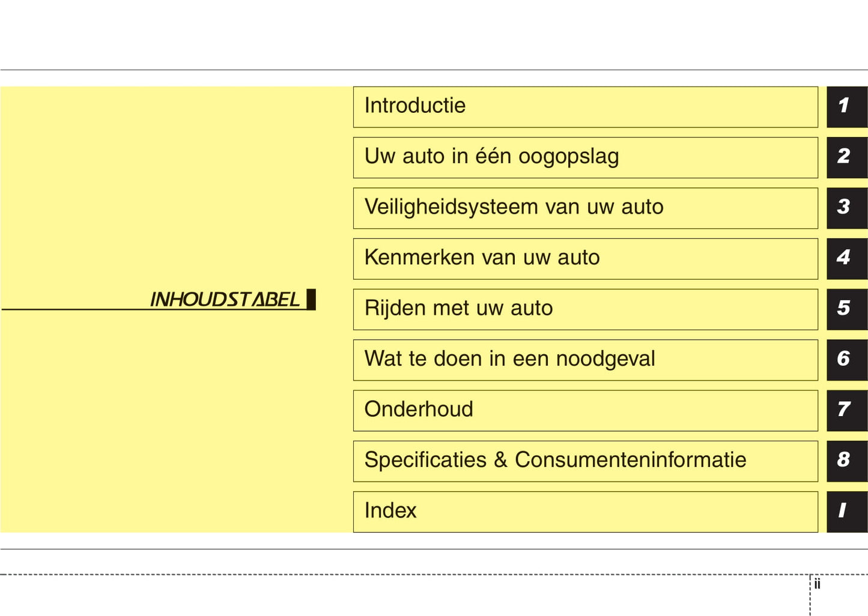Select chapter tab number 5
Viewport: 868px width, 616px height.
pos(846,309)
